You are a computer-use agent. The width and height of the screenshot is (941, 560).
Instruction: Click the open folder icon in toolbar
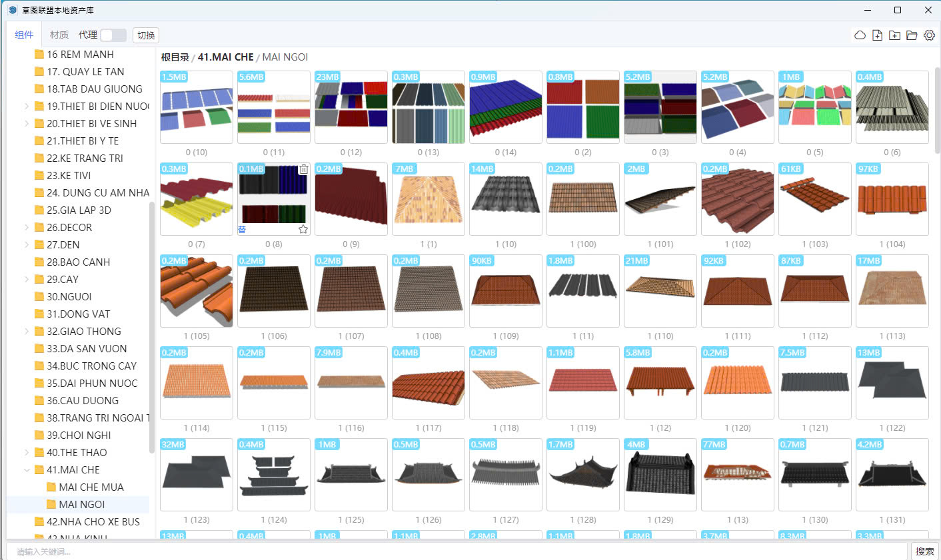(912, 35)
